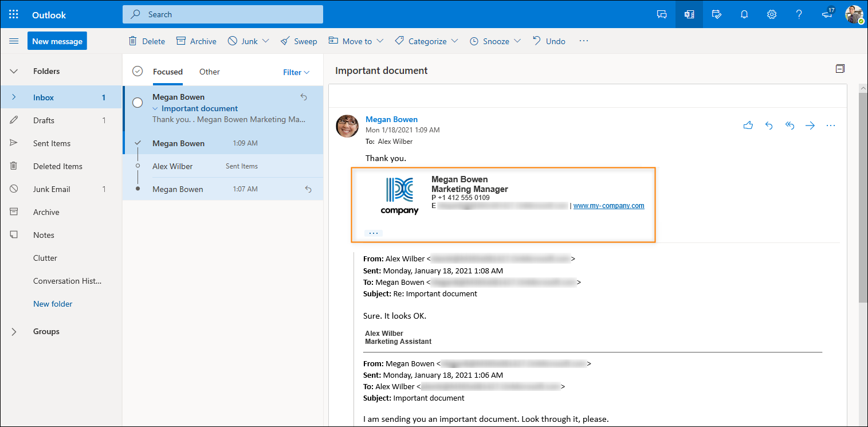Toggle the hamburger navigation pane button
This screenshot has height=427, width=868.
[14, 41]
